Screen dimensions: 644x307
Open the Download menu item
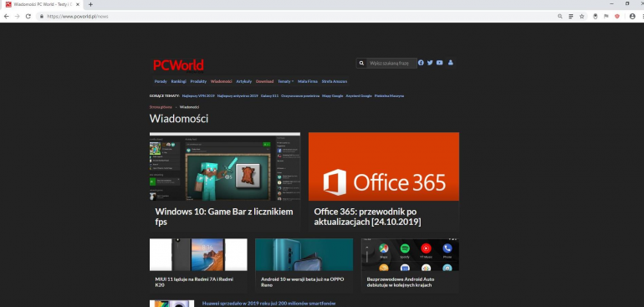point(264,81)
